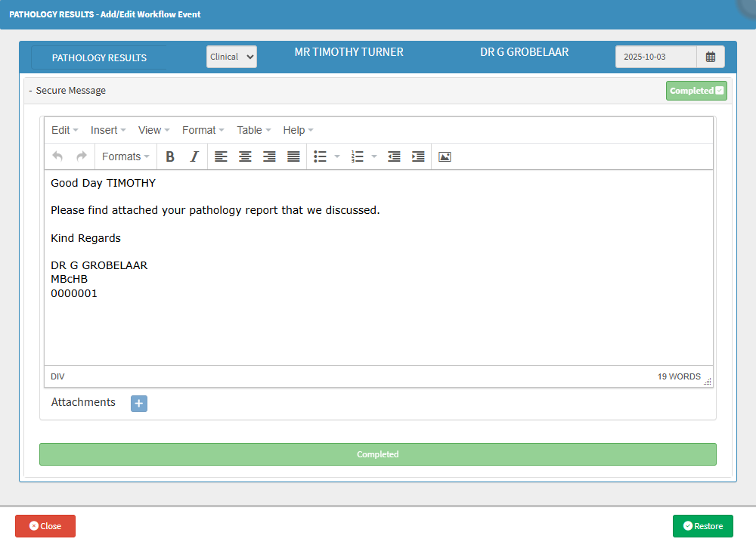This screenshot has width=756, height=545.
Task: Insert a numbered list
Action: click(358, 156)
